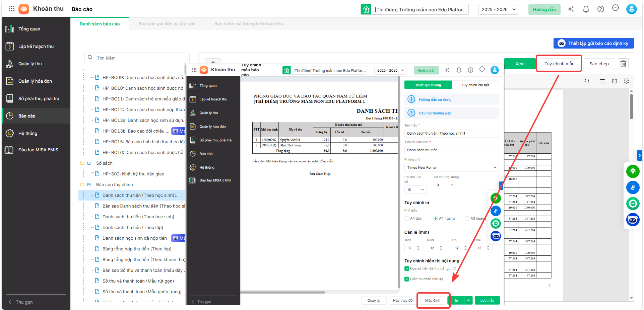
Task: Click the magnifier icon in report viewer toolbar
Action: pos(587,81)
